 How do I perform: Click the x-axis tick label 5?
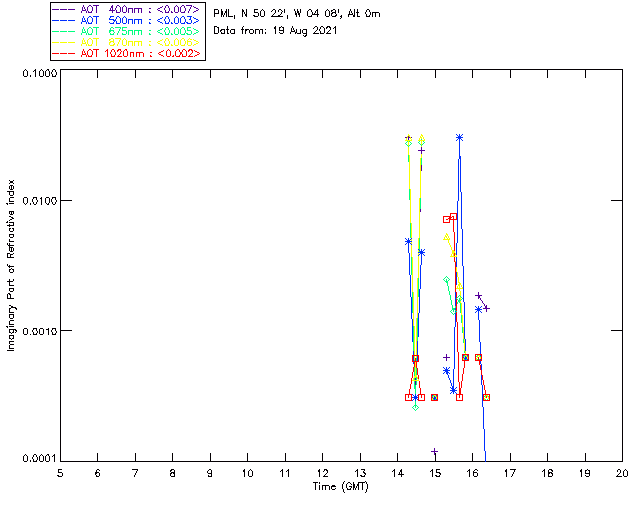(x=60, y=473)
